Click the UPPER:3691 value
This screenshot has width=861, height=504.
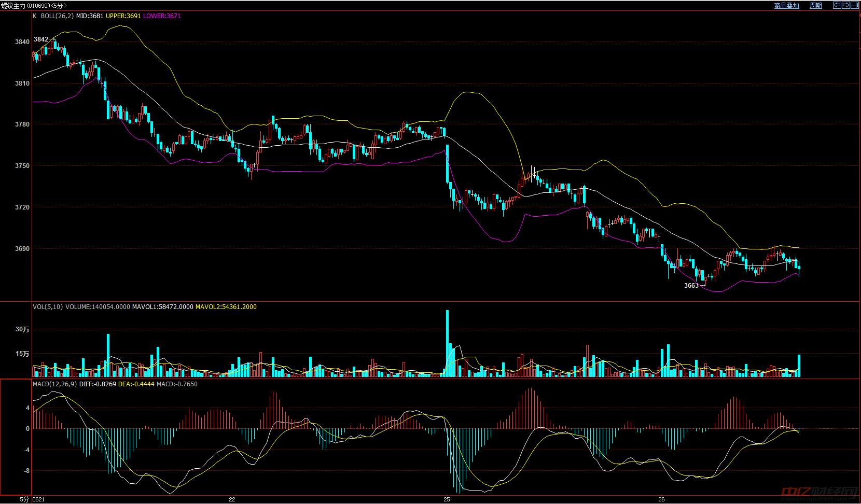click(123, 16)
